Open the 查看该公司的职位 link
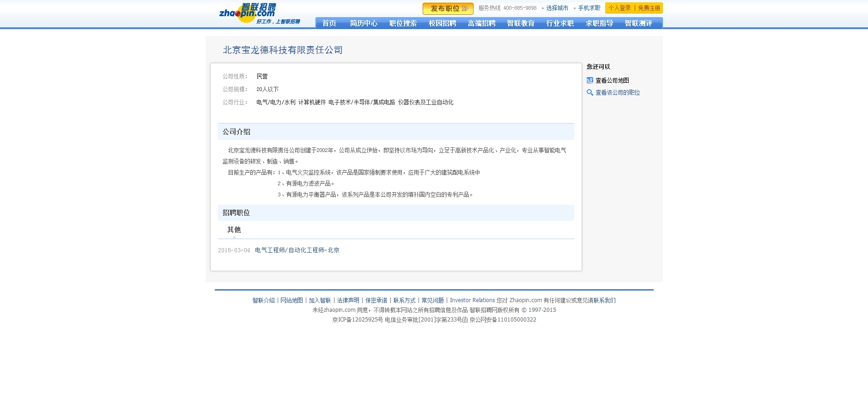This screenshot has width=868, height=413. click(618, 92)
